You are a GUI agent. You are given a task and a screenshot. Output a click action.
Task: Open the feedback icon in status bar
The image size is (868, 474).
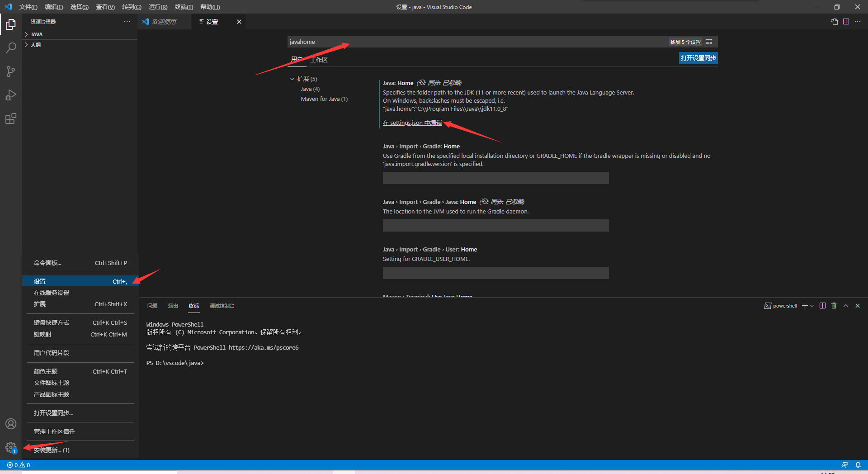click(x=844, y=465)
